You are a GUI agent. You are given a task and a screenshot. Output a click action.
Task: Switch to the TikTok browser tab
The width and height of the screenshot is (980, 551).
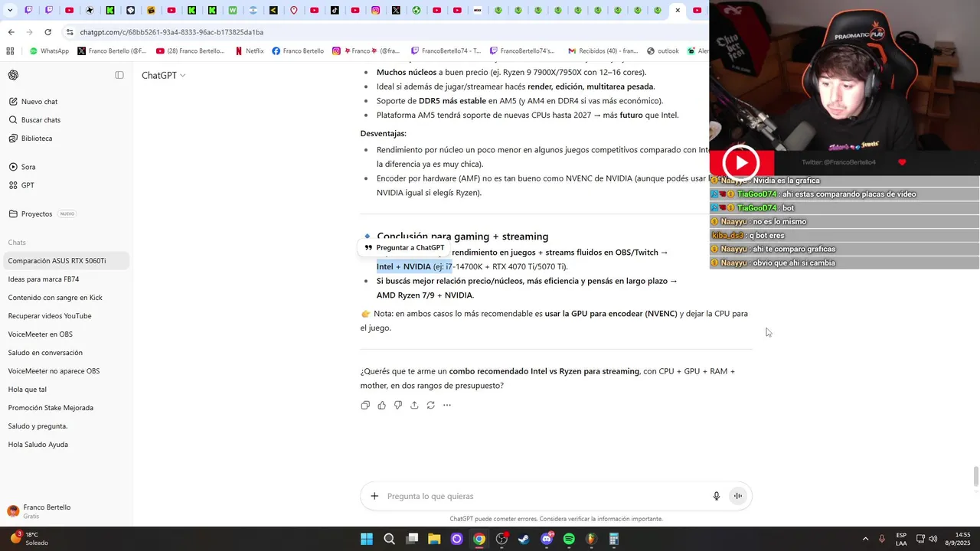coord(335,10)
